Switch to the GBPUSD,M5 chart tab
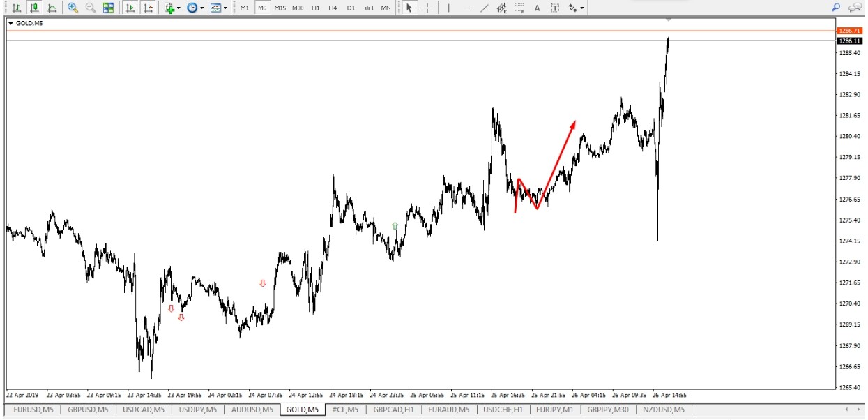868x420 pixels. [88, 410]
